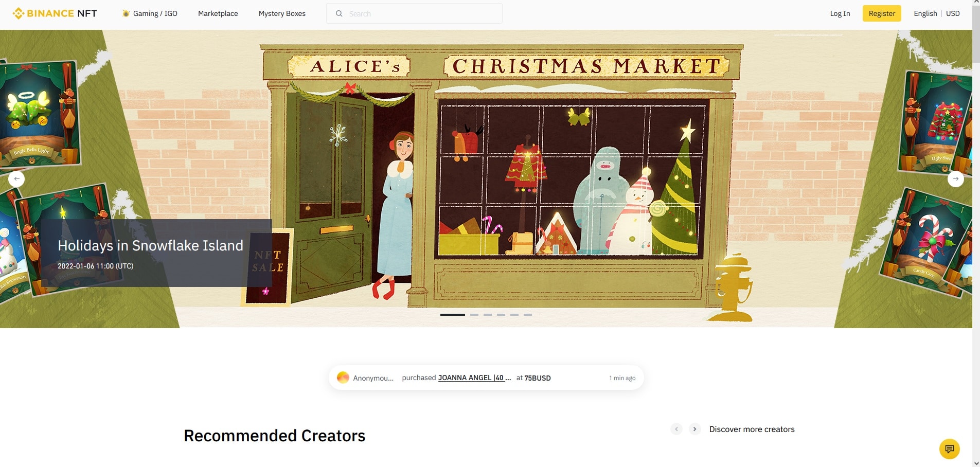Show previous recommended creators chevron
The height and width of the screenshot is (467, 980).
coord(676,429)
